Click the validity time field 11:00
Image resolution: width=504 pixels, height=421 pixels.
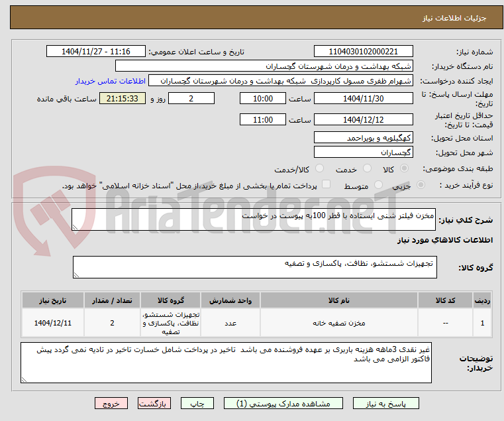(263, 120)
